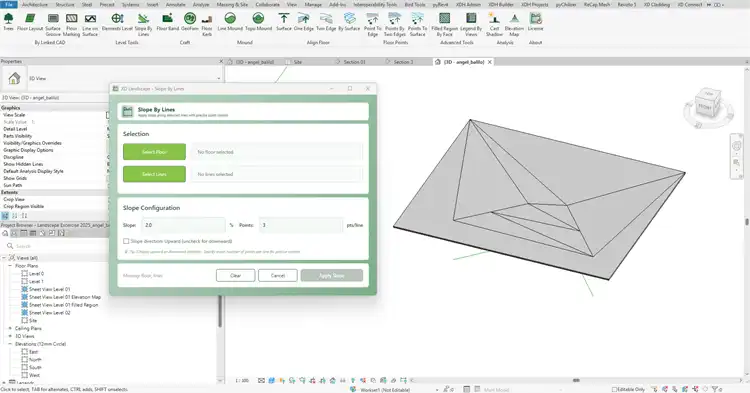Switch to the Section 01 view tab
Image resolution: width=750 pixels, height=393 pixels.
(354, 62)
